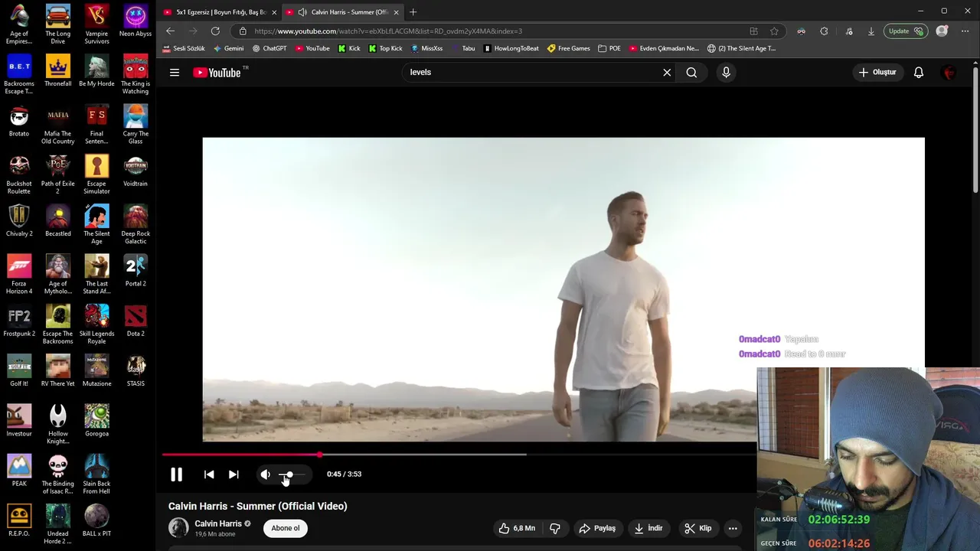Open the PEAK desktop icon

[x=19, y=471]
